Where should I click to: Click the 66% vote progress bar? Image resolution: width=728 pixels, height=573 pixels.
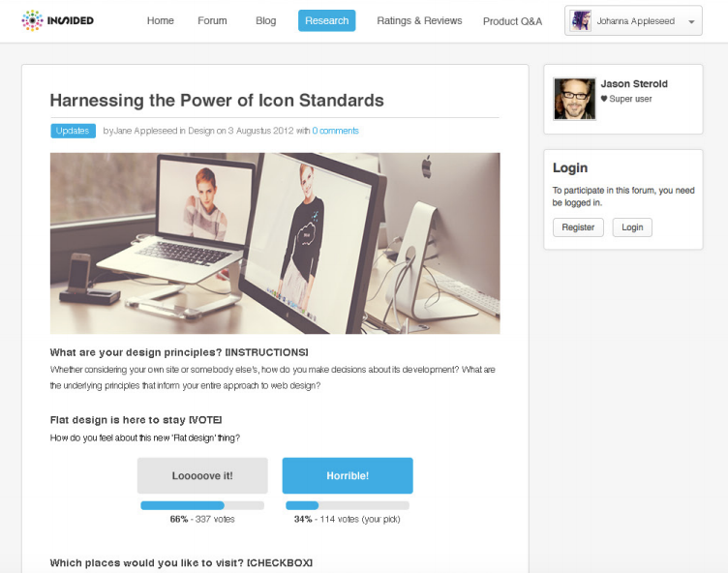(202, 505)
